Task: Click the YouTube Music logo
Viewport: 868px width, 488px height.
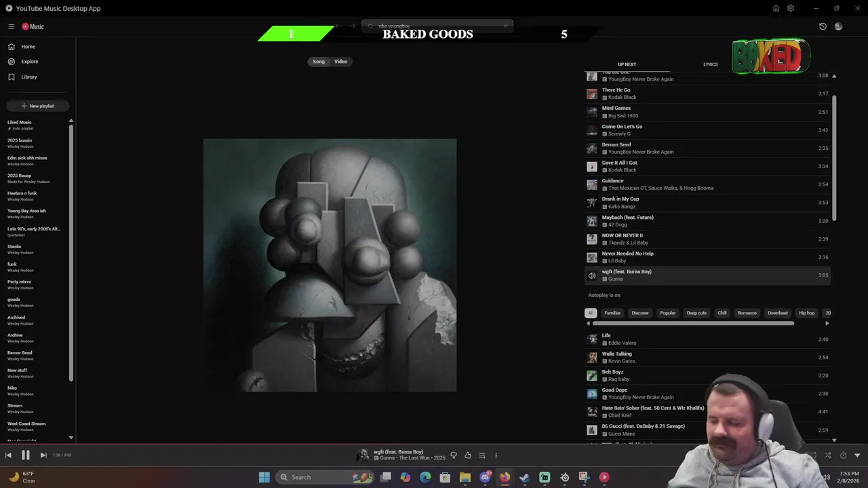Action: [x=33, y=26]
